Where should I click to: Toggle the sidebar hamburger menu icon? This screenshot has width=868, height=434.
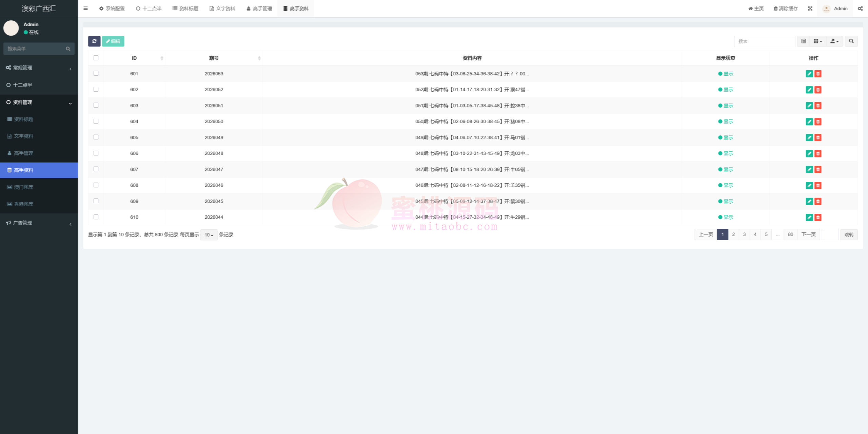pyautogui.click(x=85, y=8)
